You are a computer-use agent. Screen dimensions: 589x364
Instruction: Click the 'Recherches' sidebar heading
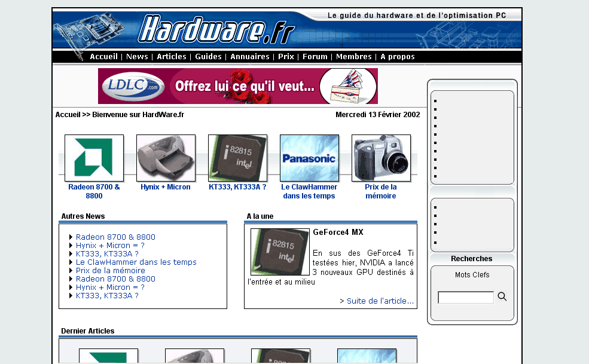click(x=471, y=258)
